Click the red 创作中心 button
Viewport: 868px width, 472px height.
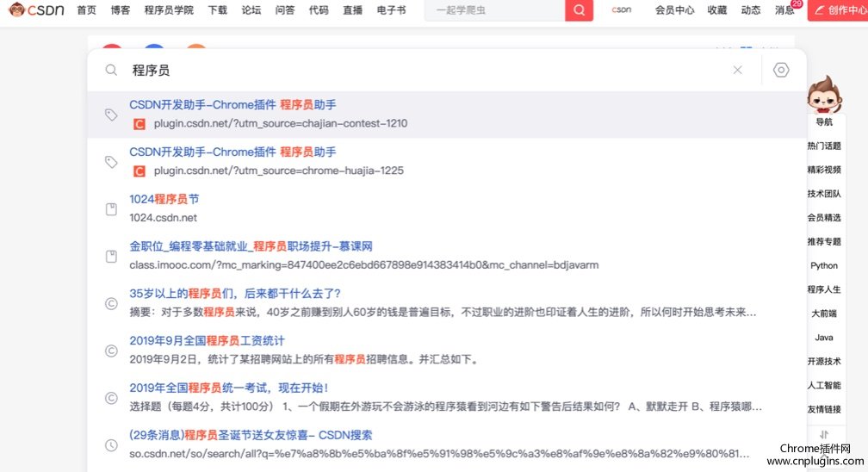click(838, 10)
